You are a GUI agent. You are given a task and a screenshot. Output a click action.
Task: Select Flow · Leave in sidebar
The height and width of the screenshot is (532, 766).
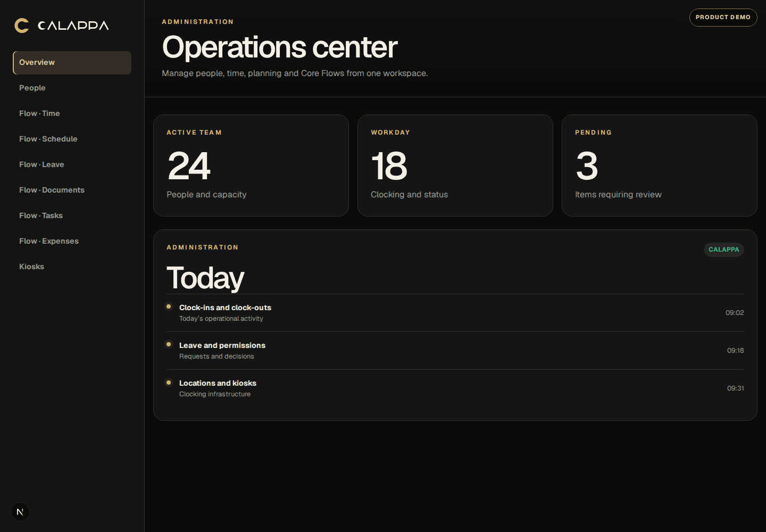(x=72, y=164)
